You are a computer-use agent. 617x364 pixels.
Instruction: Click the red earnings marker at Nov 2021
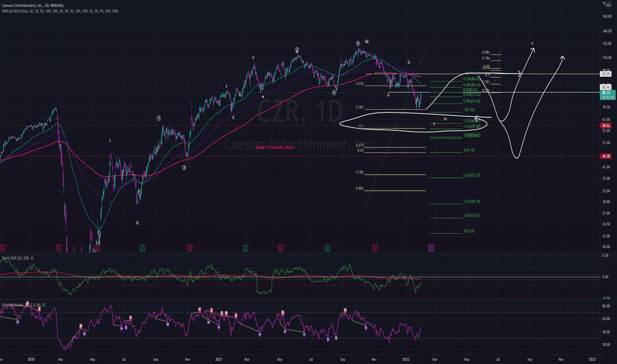pos(375,248)
